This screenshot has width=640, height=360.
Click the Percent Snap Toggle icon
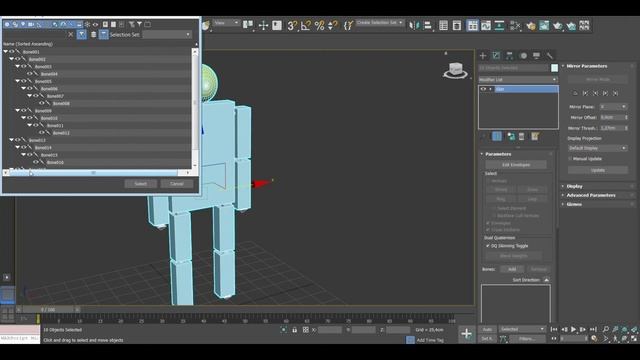tap(319, 26)
